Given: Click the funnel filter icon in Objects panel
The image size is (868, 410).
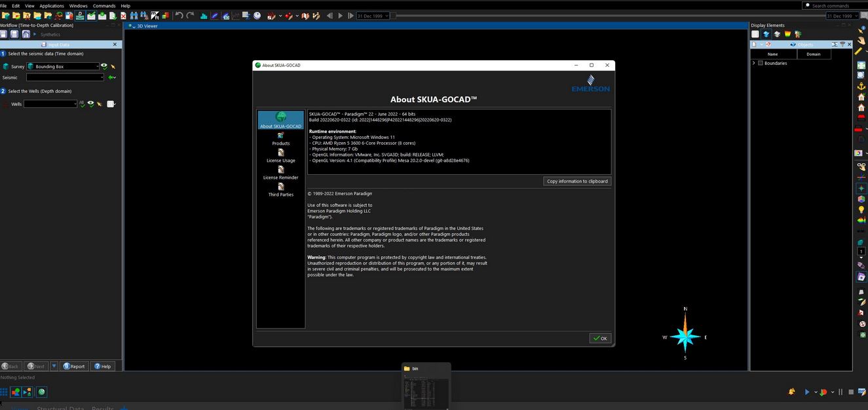Looking at the screenshot, I should click(x=842, y=45).
